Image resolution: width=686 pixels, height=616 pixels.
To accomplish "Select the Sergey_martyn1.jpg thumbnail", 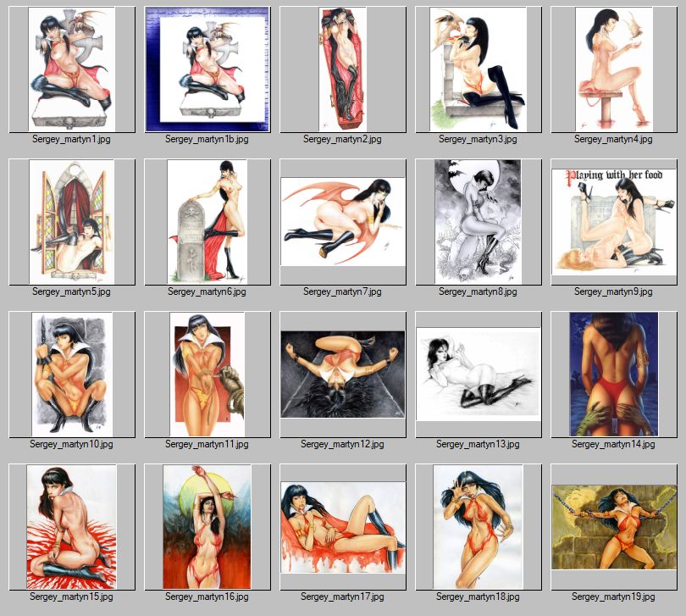I will (x=72, y=69).
